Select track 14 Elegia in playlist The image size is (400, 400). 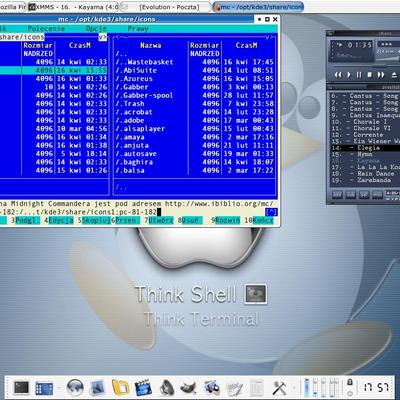365,148
